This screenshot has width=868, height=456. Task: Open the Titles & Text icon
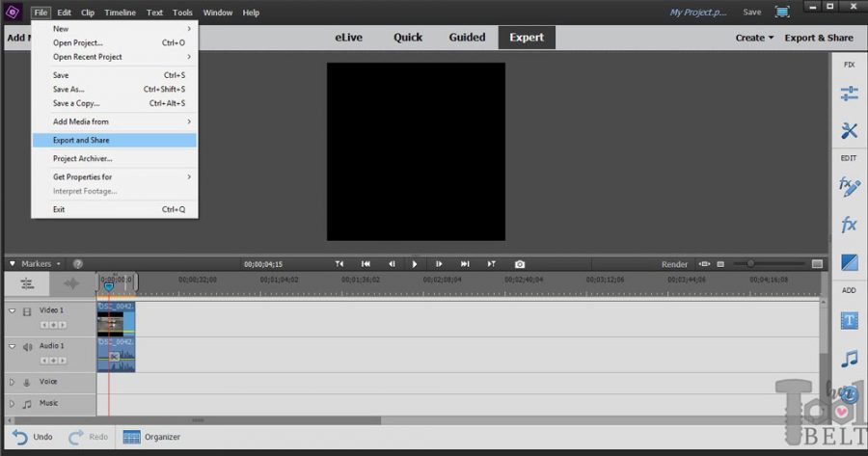849,320
